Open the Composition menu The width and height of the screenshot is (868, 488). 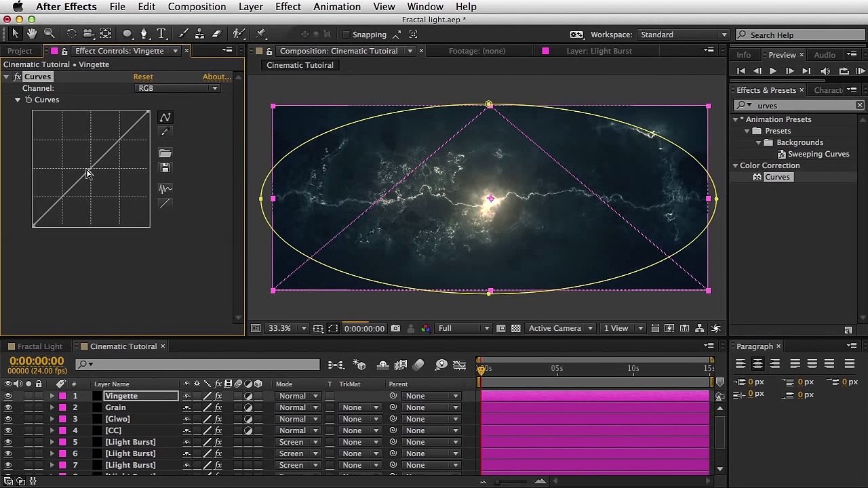tap(197, 7)
